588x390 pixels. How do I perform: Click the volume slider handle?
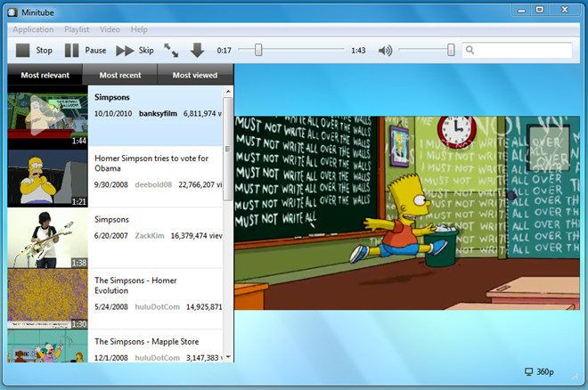tap(451, 50)
